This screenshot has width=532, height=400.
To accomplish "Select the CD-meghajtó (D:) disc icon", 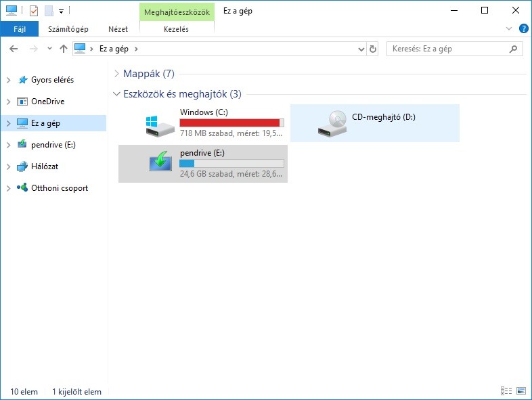I will [332, 123].
